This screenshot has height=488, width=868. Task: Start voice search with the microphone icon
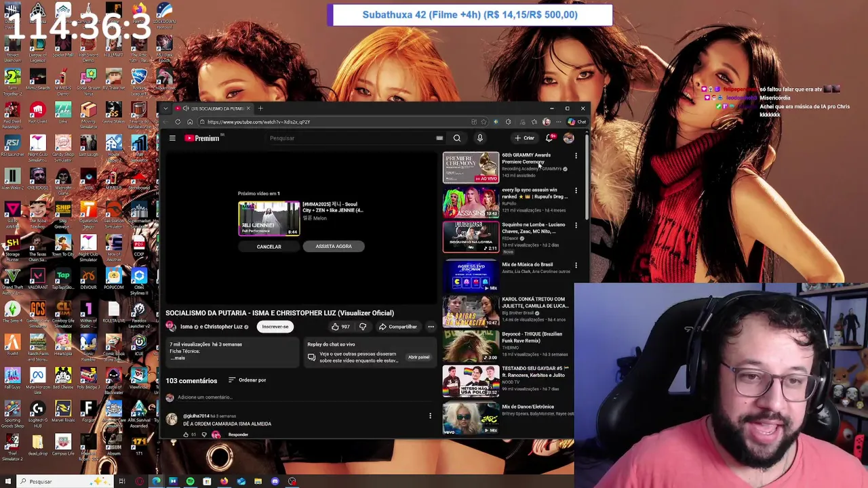[479, 138]
